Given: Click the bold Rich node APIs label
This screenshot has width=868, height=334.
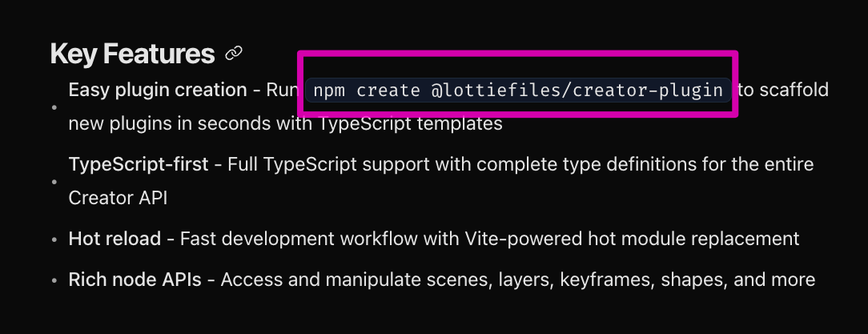Looking at the screenshot, I should (135, 280).
